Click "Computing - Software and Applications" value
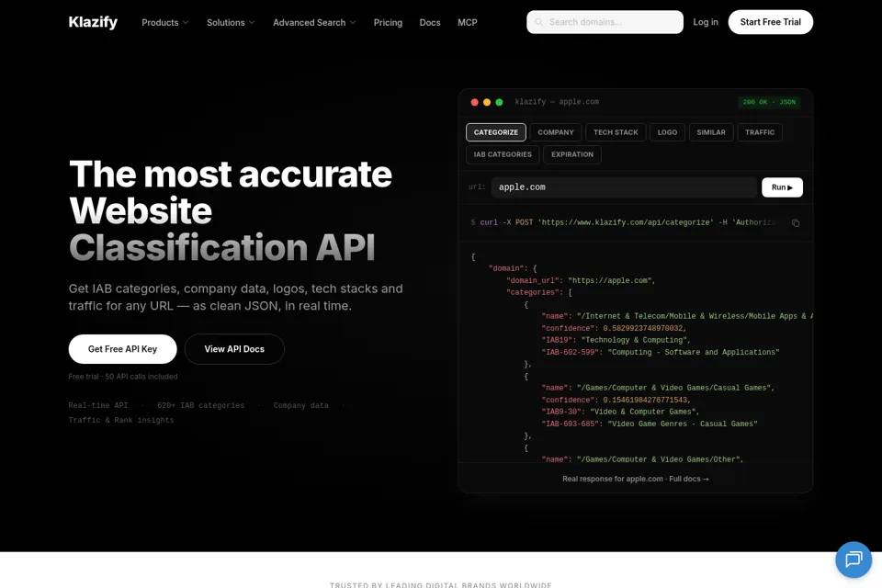Image resolution: width=882 pixels, height=588 pixels. [x=693, y=352]
